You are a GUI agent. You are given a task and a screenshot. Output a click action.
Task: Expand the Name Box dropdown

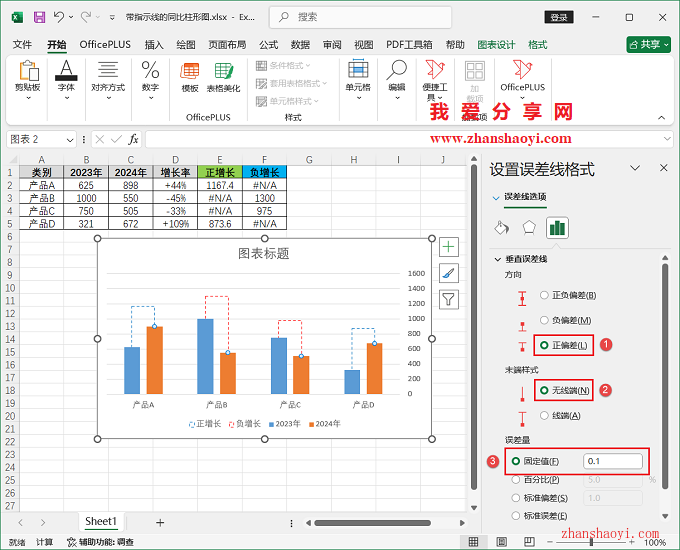70,140
